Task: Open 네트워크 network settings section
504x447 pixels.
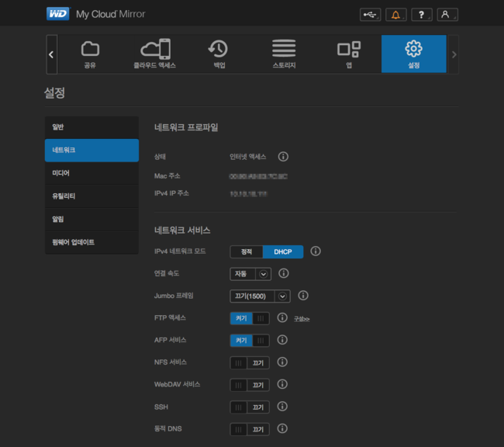Action: click(91, 151)
